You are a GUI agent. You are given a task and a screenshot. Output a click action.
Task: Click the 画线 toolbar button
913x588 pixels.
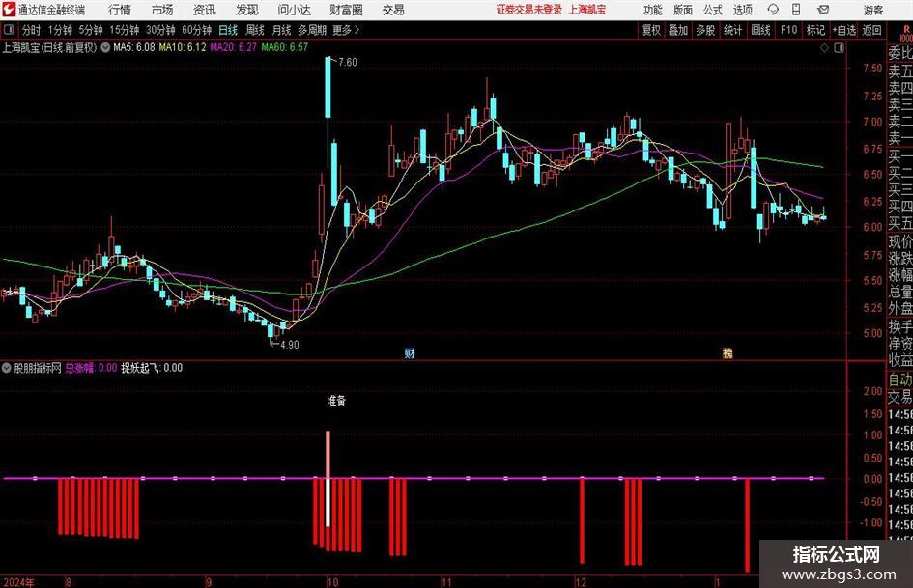(760, 30)
